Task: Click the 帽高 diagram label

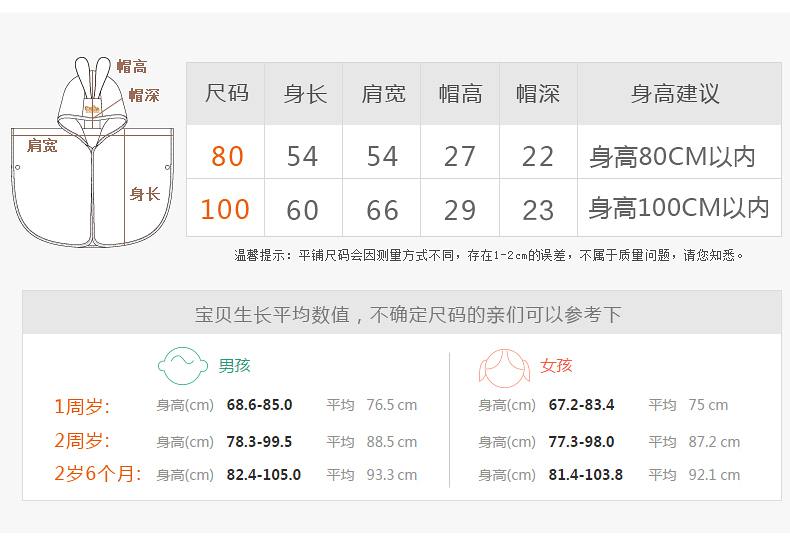Action: tap(132, 66)
